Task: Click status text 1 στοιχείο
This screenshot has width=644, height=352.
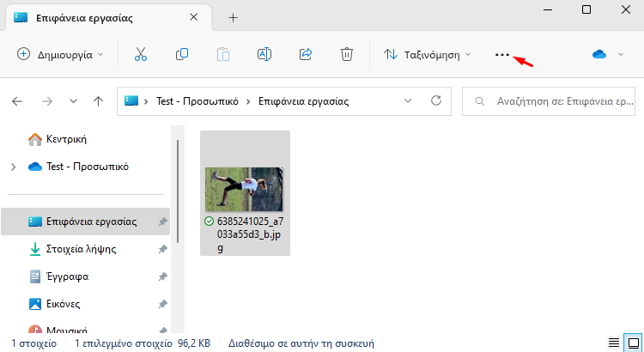Action: point(34,343)
